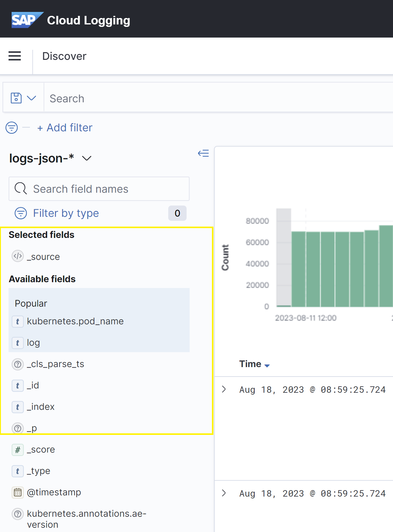Screen dimensions: 393x532
Task: Click the @timestamp calendar icon
Action: point(18,492)
